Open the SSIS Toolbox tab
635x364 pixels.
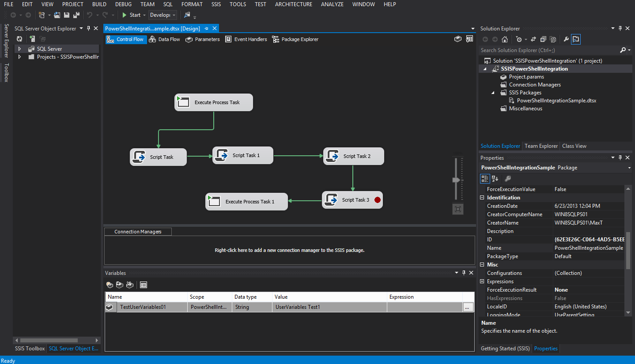[30, 349]
